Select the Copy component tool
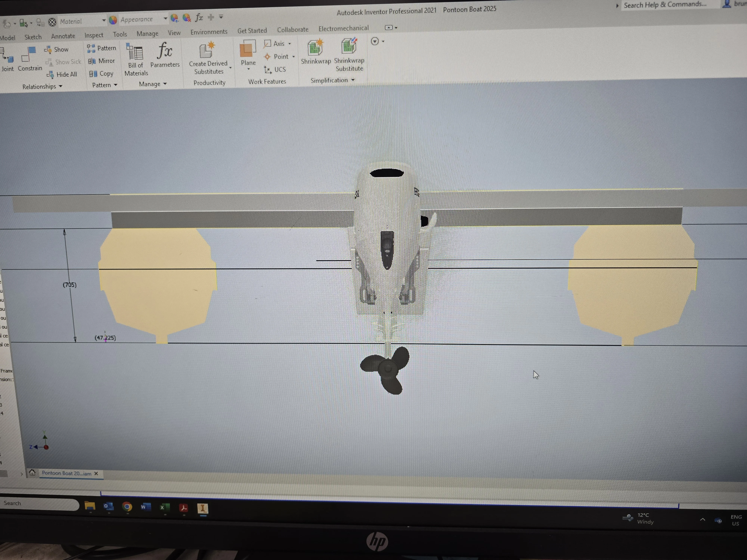747x560 pixels. tap(101, 74)
